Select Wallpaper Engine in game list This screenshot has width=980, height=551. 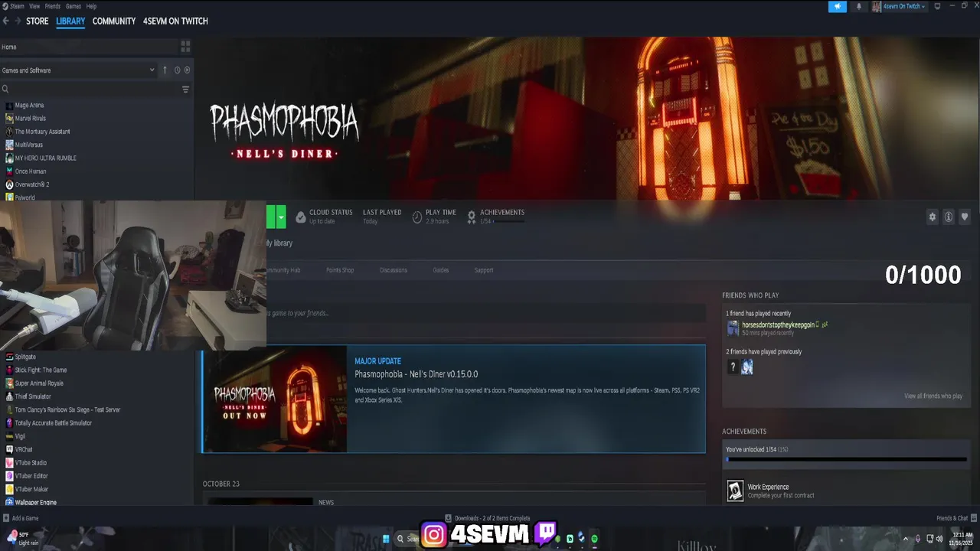[x=36, y=502]
